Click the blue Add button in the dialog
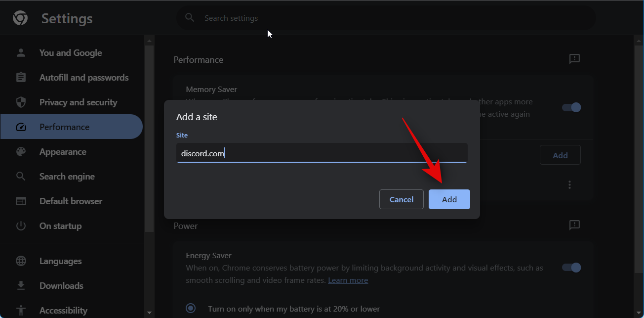Screen dimensions: 644x318 (x=449, y=199)
